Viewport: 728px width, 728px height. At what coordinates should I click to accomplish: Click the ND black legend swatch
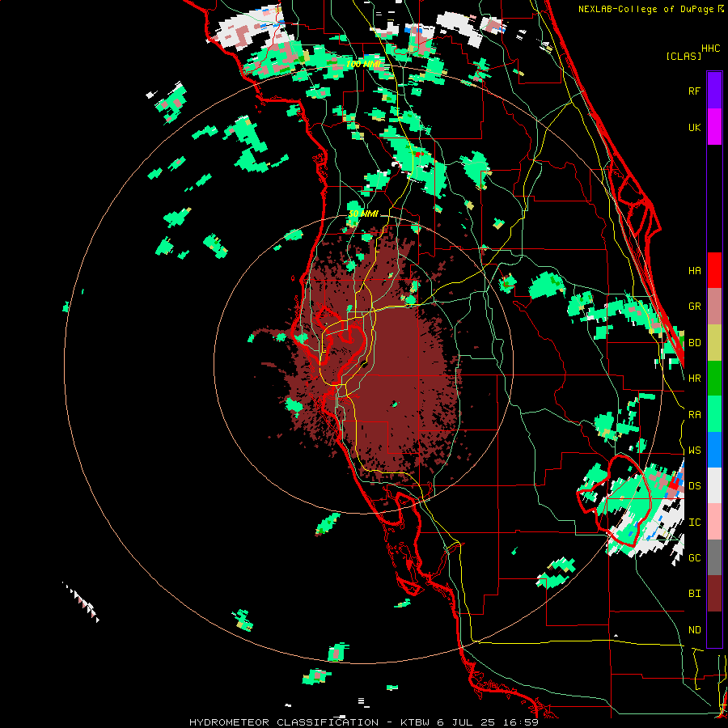pyautogui.click(x=714, y=629)
